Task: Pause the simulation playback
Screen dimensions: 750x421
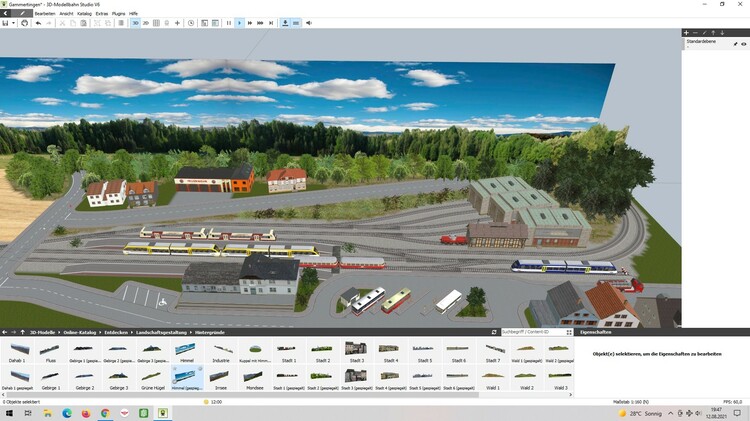Action: pos(228,22)
